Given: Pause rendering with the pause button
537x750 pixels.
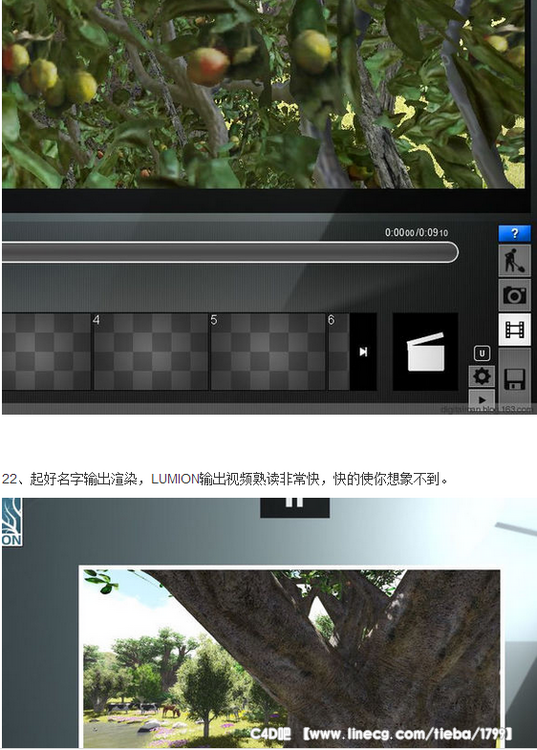Looking at the screenshot, I should click(x=295, y=506).
